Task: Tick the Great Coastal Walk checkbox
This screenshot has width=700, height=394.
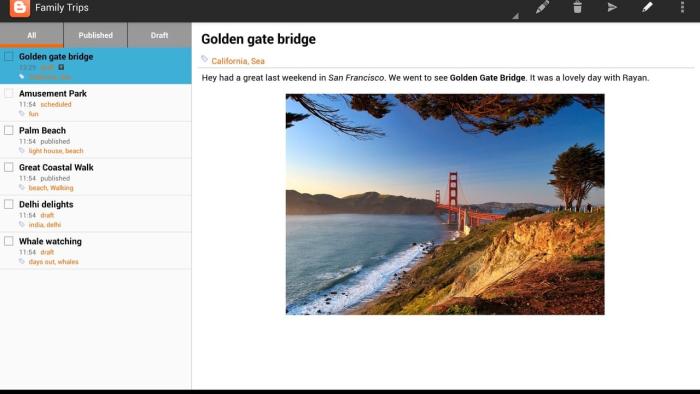Action: tap(8, 167)
